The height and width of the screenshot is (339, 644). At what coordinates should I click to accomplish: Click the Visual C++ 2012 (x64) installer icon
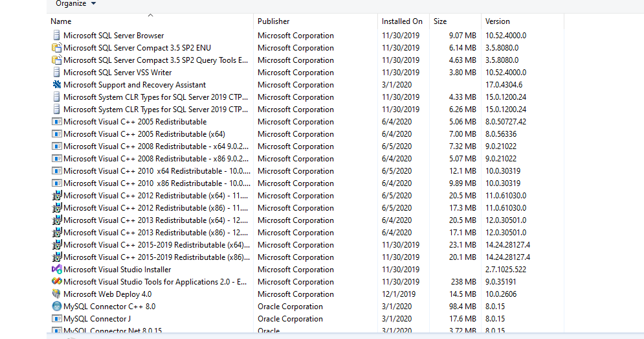pos(57,196)
